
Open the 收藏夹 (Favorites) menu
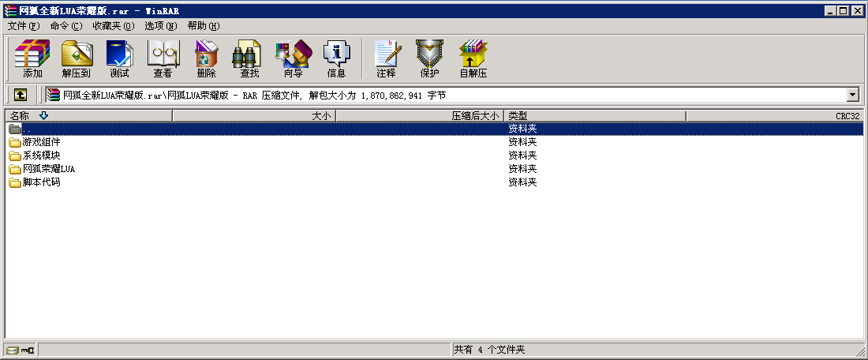113,26
